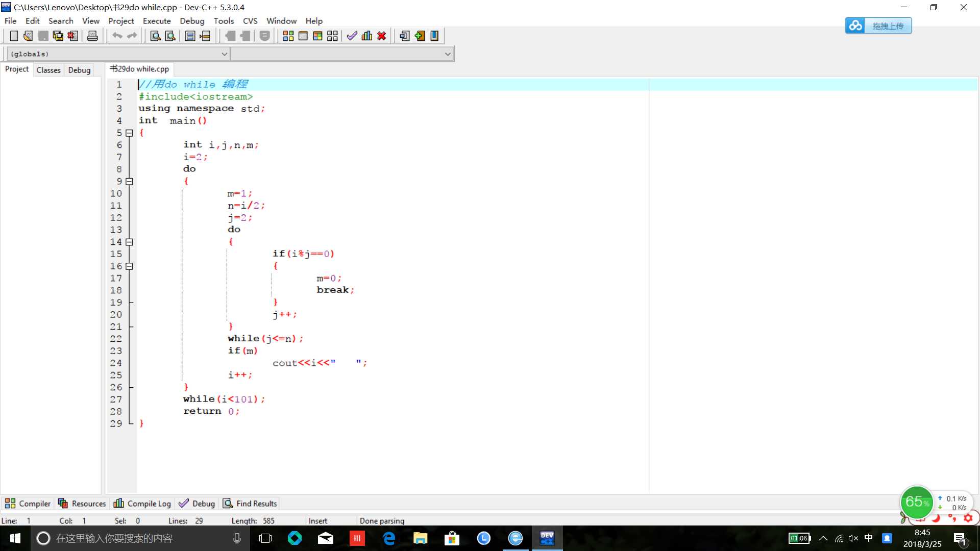Collapse the code fold at line 16
The width and height of the screenshot is (980, 551).
[x=129, y=266]
